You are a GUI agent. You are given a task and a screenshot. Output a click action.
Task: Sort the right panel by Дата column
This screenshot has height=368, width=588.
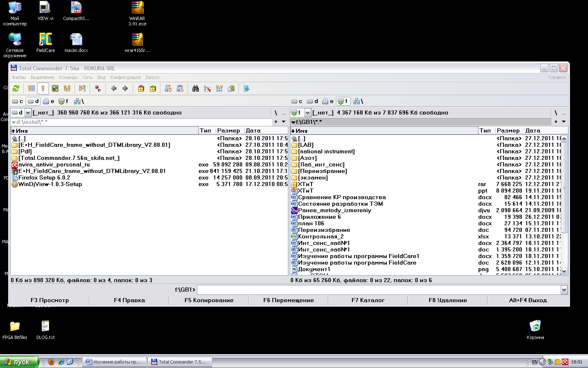[x=546, y=131]
